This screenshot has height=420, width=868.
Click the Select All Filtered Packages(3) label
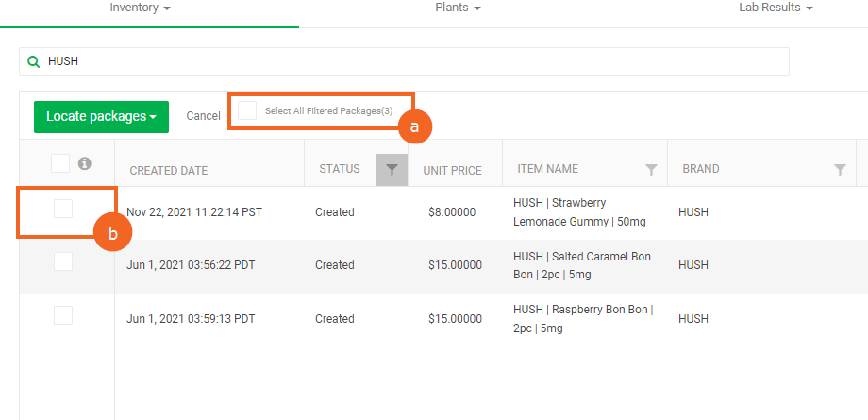(x=329, y=110)
